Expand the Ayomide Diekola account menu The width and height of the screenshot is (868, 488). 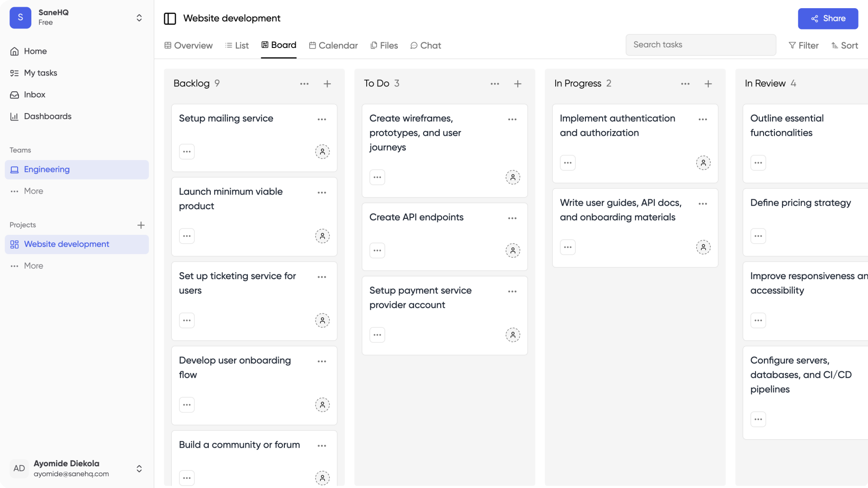[139, 469]
